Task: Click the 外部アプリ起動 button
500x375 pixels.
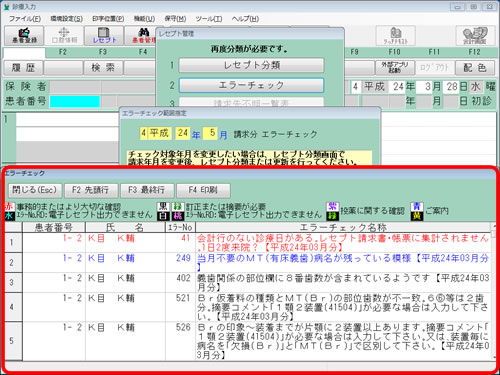Action: click(x=395, y=68)
